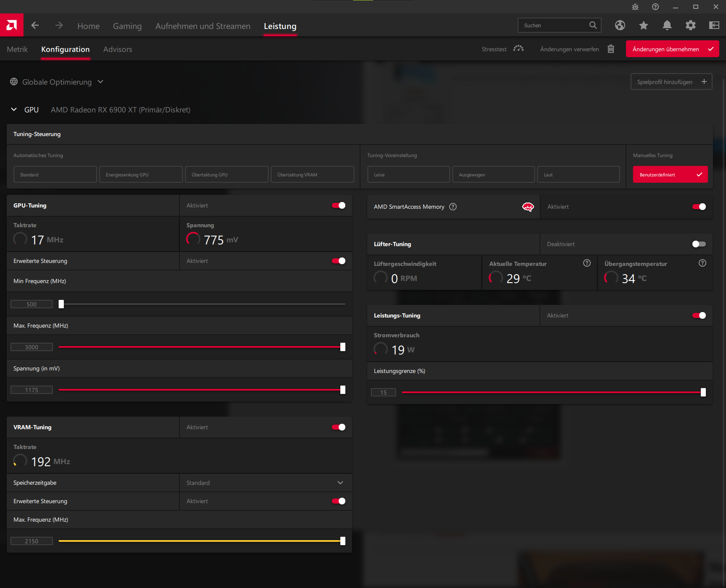Click the Stresstest gauge icon
This screenshot has height=588, width=726.
(x=518, y=49)
